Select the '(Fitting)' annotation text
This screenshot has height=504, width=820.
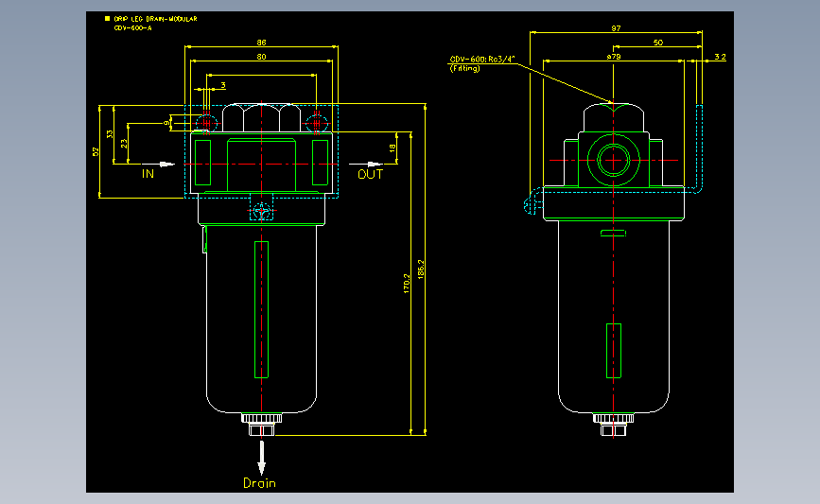point(465,68)
